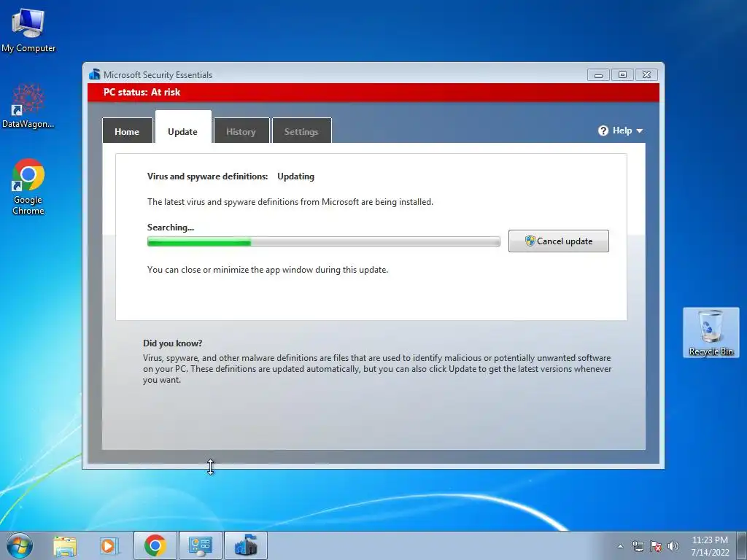This screenshot has width=747, height=560.
Task: Click the 'Searching...' status text
Action: [171, 227]
